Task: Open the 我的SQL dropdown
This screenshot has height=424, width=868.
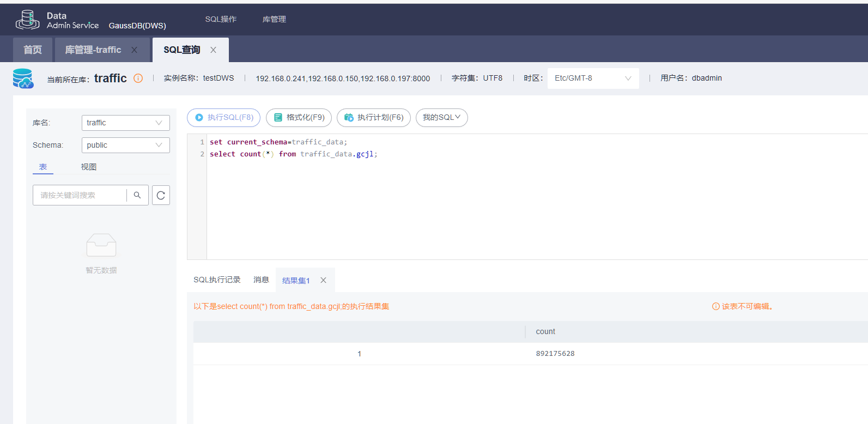Action: [x=441, y=117]
